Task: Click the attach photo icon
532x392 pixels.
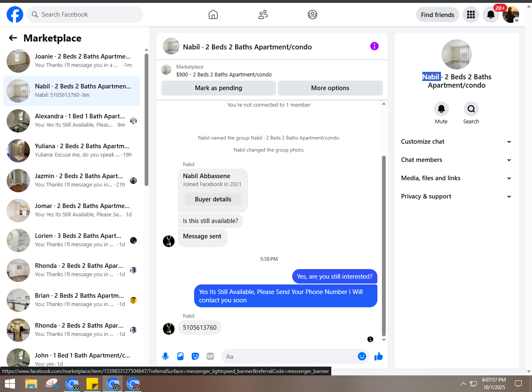Action: [180, 356]
